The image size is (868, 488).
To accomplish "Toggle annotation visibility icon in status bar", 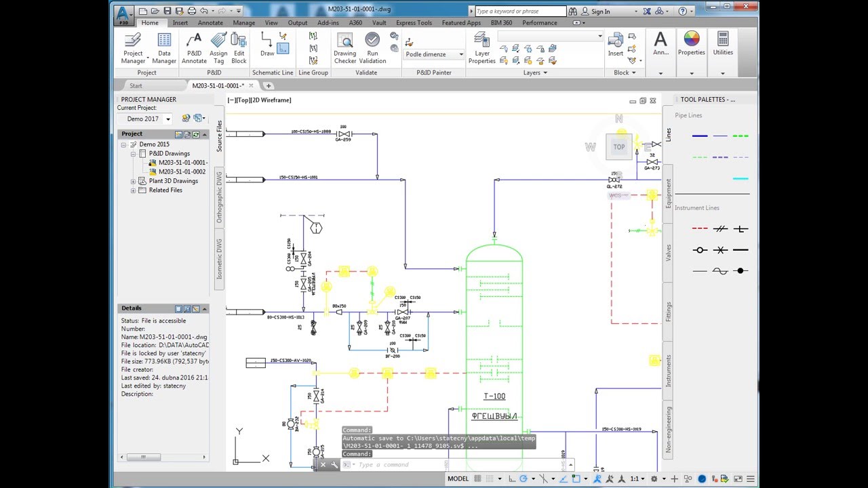I will point(597,479).
